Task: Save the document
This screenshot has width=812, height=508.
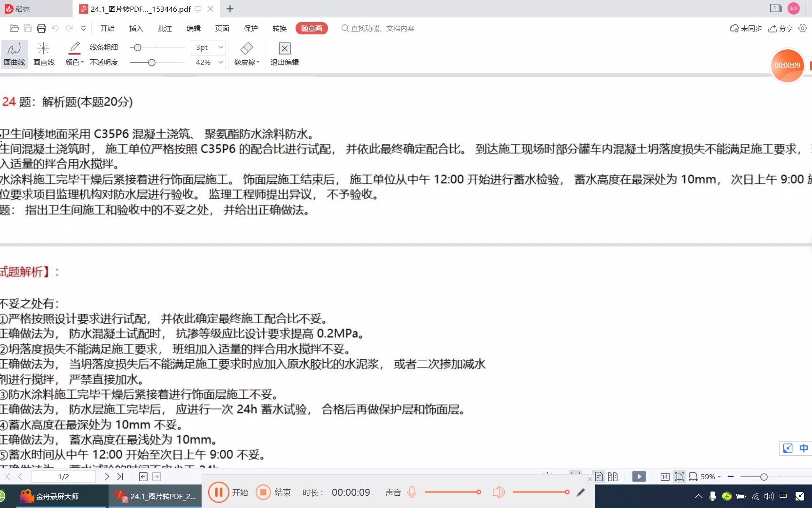Action: 28,28
